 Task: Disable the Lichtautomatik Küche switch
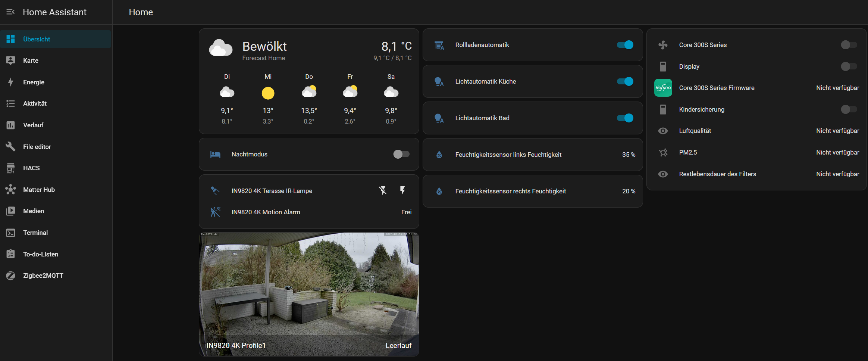[625, 81]
